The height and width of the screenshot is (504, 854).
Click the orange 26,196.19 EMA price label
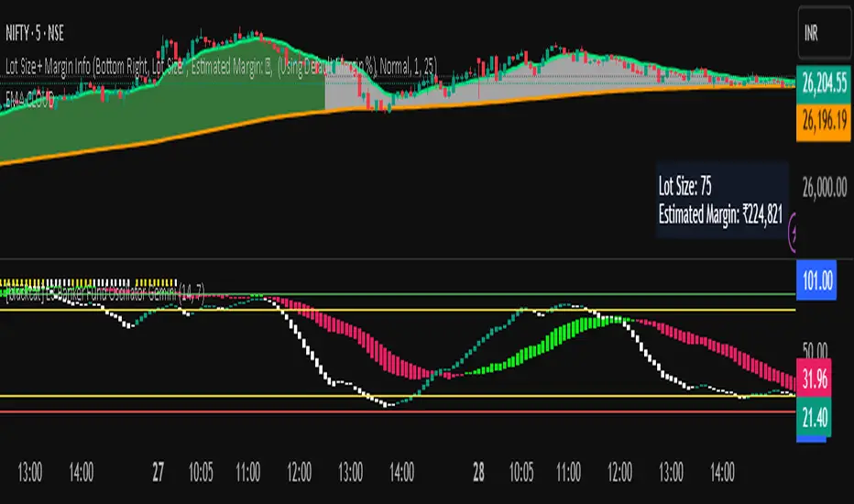coord(824,121)
